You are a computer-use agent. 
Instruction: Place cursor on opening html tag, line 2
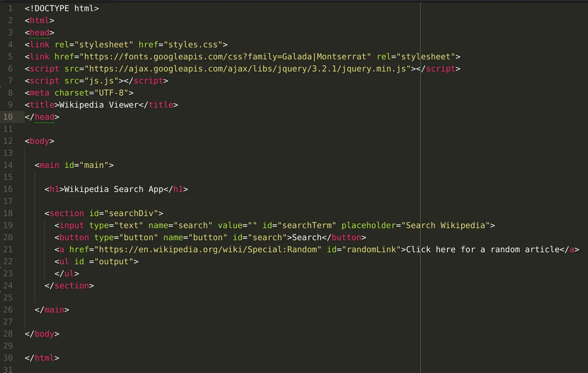pos(40,21)
